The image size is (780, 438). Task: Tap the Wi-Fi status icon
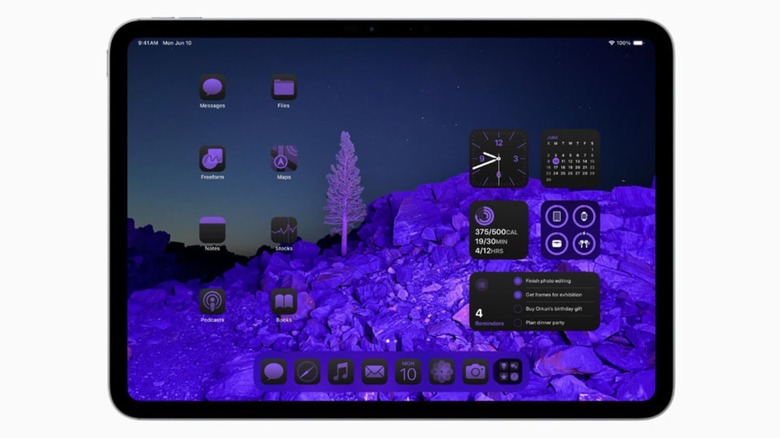point(611,43)
